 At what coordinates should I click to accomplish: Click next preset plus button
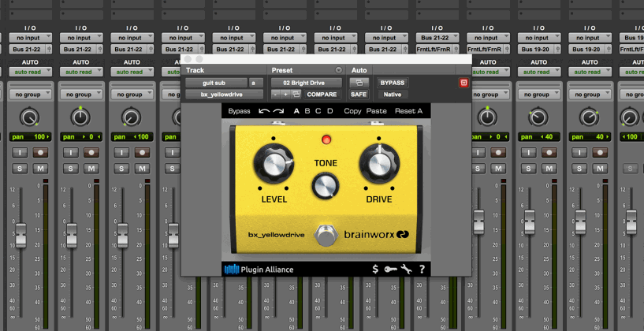click(286, 95)
